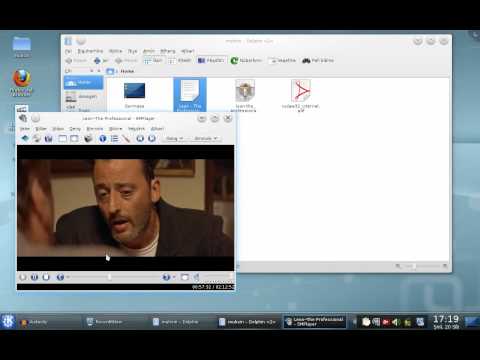Open the last SMPlayer menu (Yardım)
The height and width of the screenshot is (360, 480).
pyautogui.click(x=157, y=129)
